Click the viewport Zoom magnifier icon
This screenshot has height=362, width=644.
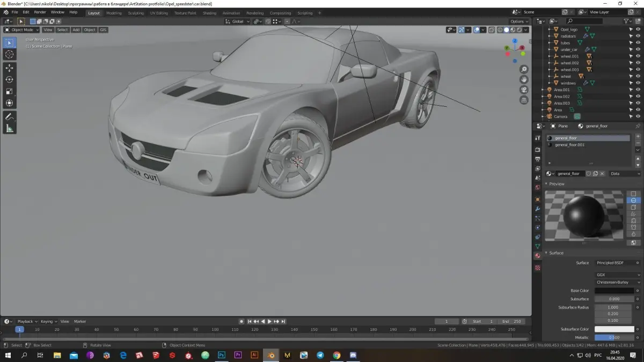[x=524, y=69]
